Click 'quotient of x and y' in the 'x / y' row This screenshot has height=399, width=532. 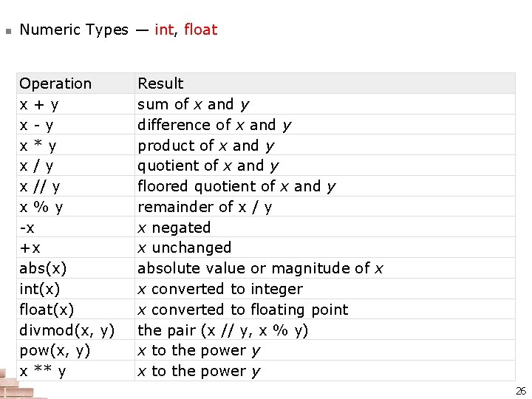[x=208, y=166]
